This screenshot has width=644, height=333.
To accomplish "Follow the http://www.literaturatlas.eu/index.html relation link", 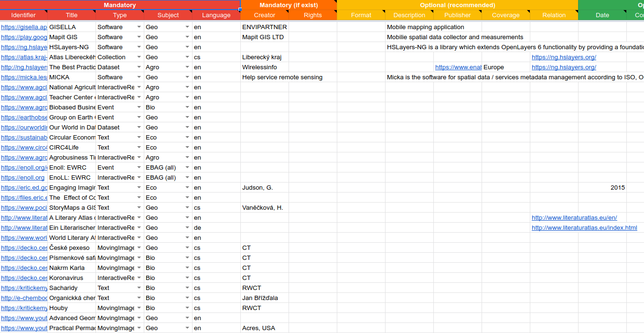I will coord(584,228).
